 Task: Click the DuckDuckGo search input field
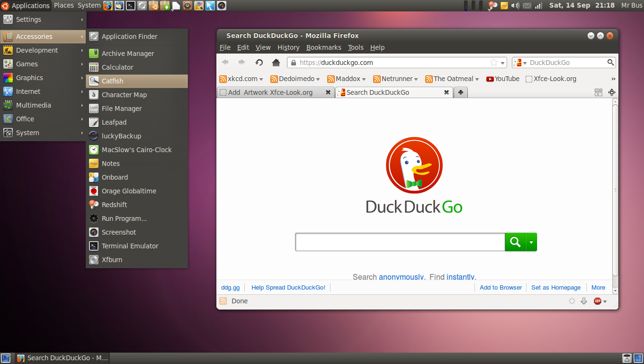coord(400,242)
